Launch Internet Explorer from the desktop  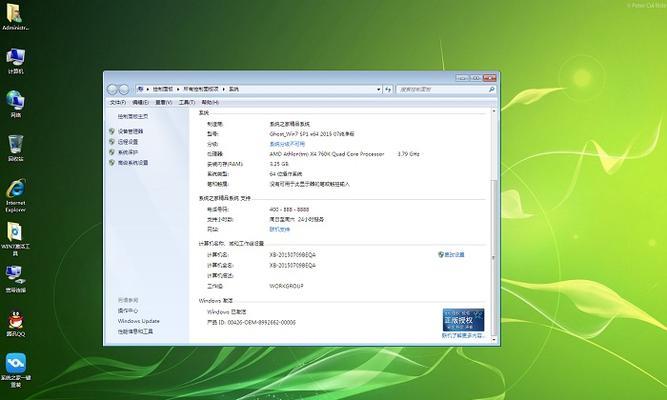(15, 196)
